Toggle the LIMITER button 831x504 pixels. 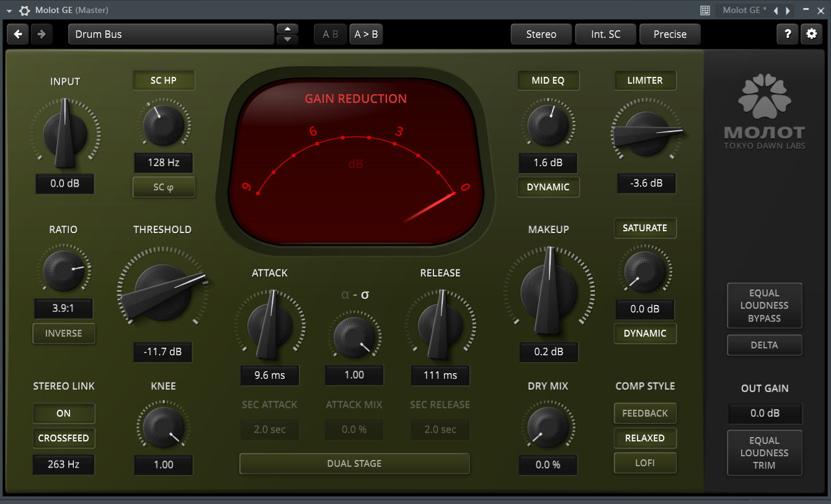click(x=645, y=81)
